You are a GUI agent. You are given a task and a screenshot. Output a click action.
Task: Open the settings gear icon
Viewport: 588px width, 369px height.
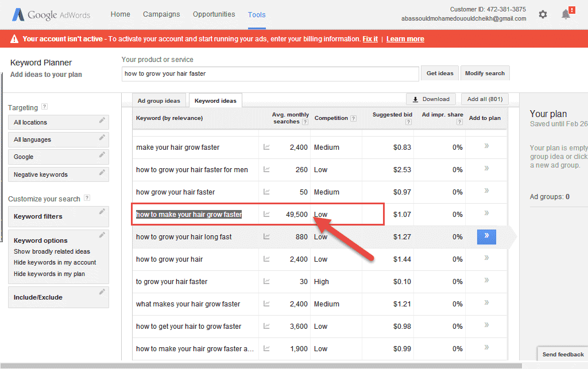[543, 14]
